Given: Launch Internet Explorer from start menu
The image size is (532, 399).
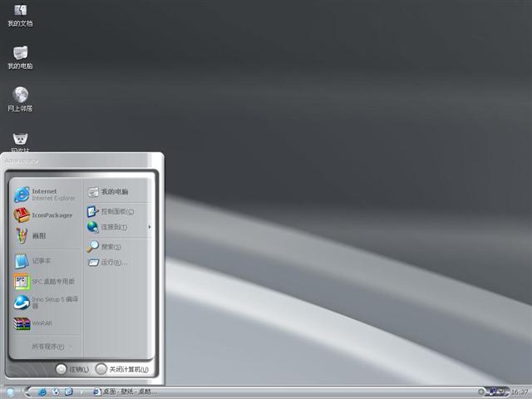Looking at the screenshot, I should (x=45, y=195).
